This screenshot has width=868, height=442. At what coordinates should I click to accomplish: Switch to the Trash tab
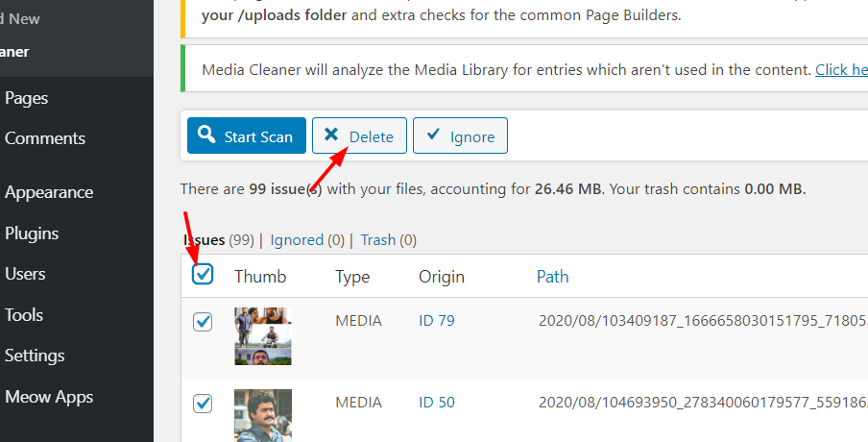[378, 240]
